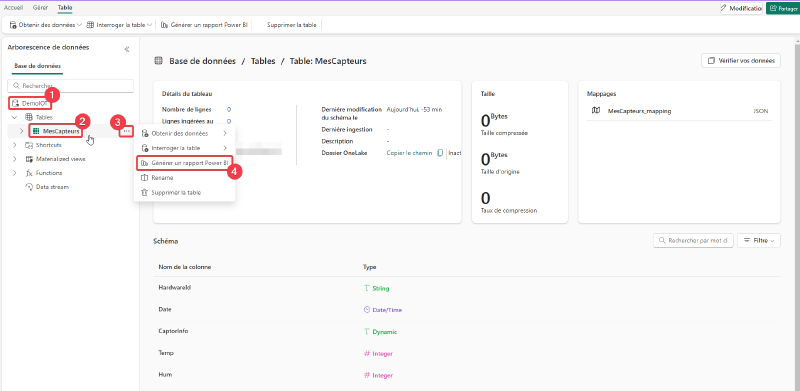Screen dimensions: 800x391
Task: Open Obtenir des données context submenu
Action: coord(184,133)
